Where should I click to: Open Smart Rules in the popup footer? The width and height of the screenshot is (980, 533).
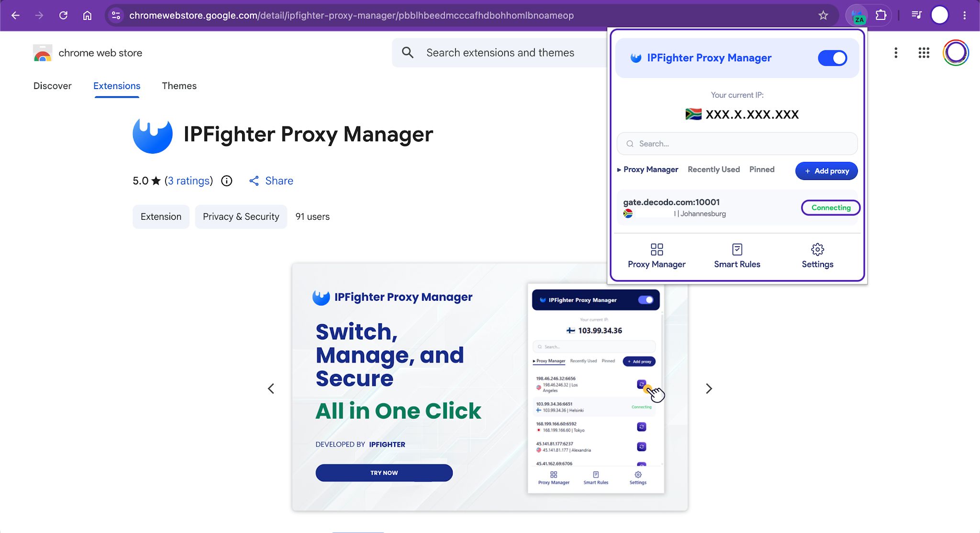click(x=737, y=256)
